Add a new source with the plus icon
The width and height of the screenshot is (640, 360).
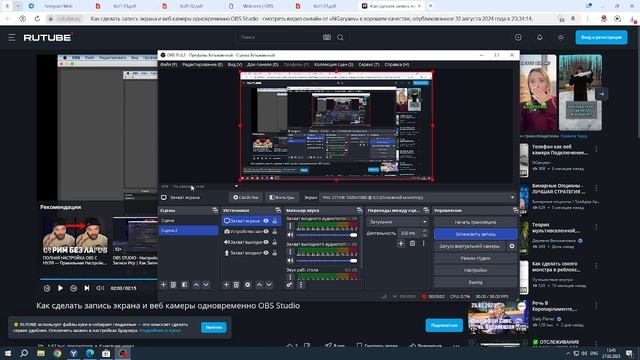(x=226, y=284)
